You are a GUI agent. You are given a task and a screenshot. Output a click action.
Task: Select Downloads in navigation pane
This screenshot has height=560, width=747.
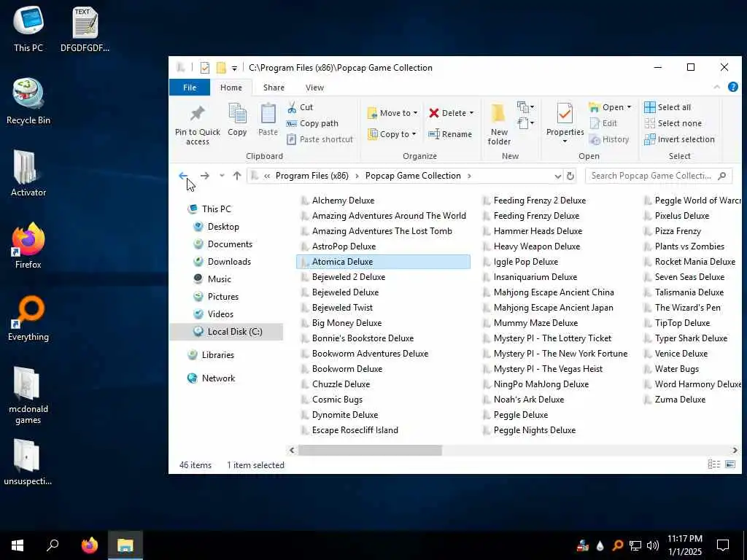228,262
